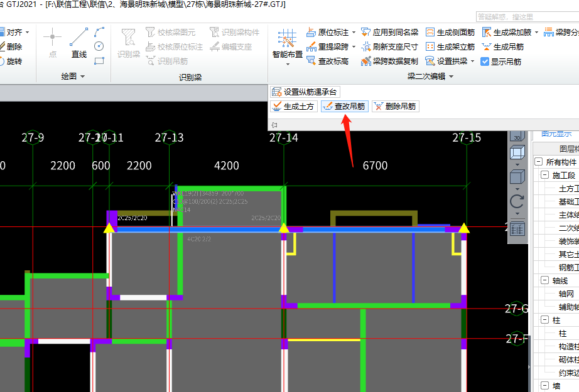
Task: Click 编辑支座 edit supports
Action: 231,47
